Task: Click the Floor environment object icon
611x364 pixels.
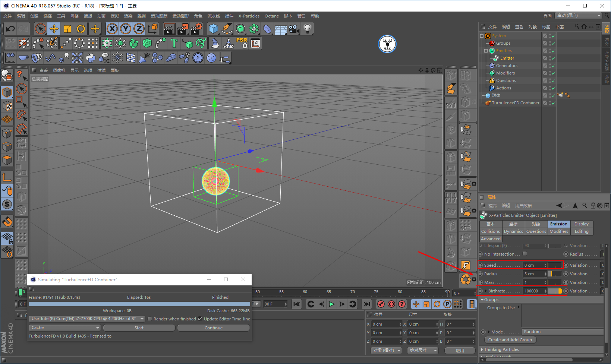Action: [281, 29]
